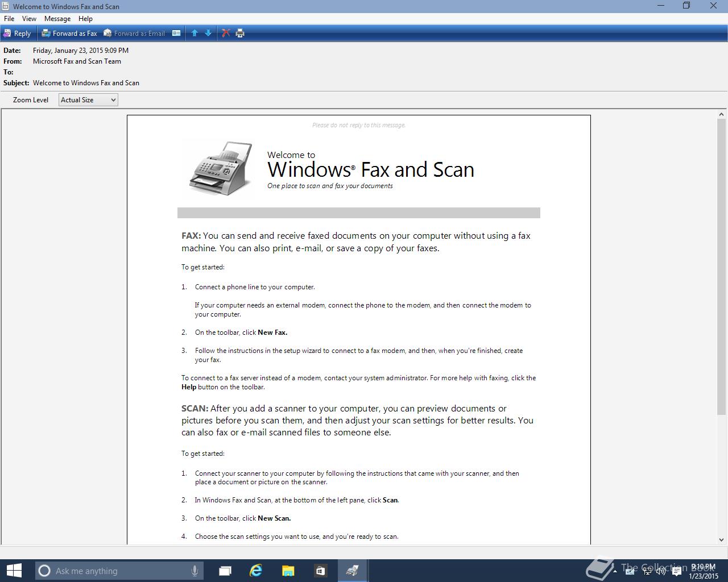Click the network tray icon
This screenshot has height=582, width=728.
(x=647, y=572)
